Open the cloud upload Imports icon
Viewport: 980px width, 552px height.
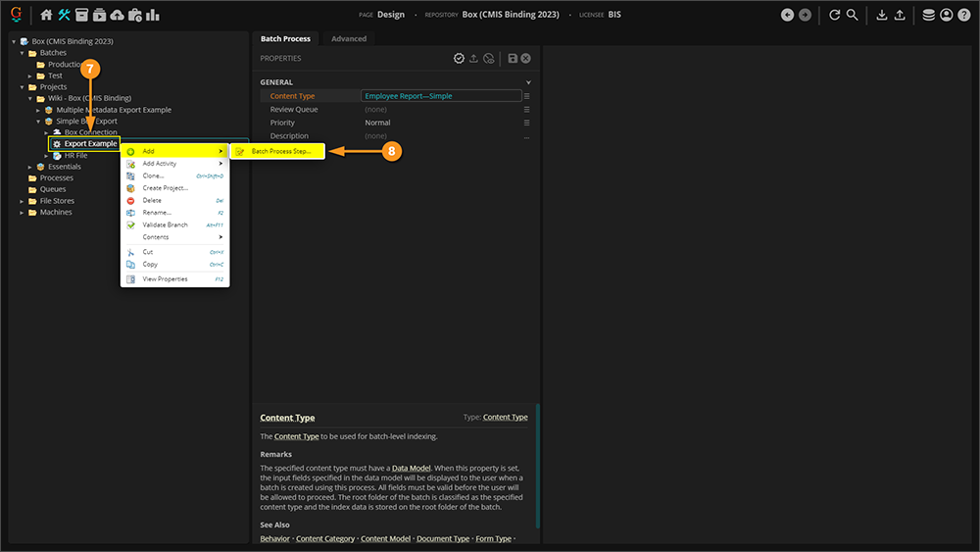tap(117, 15)
